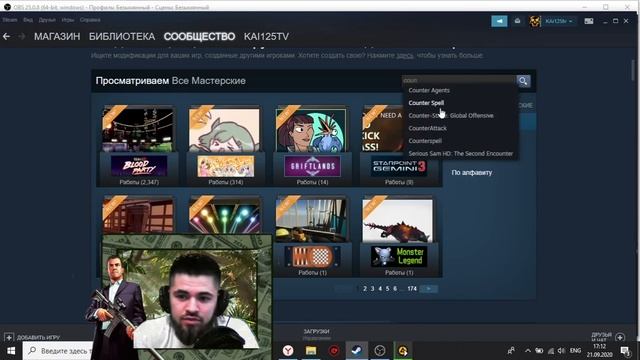640x360 pixels.
Task: Open Yandex browser from the taskbar
Action: 288,351
